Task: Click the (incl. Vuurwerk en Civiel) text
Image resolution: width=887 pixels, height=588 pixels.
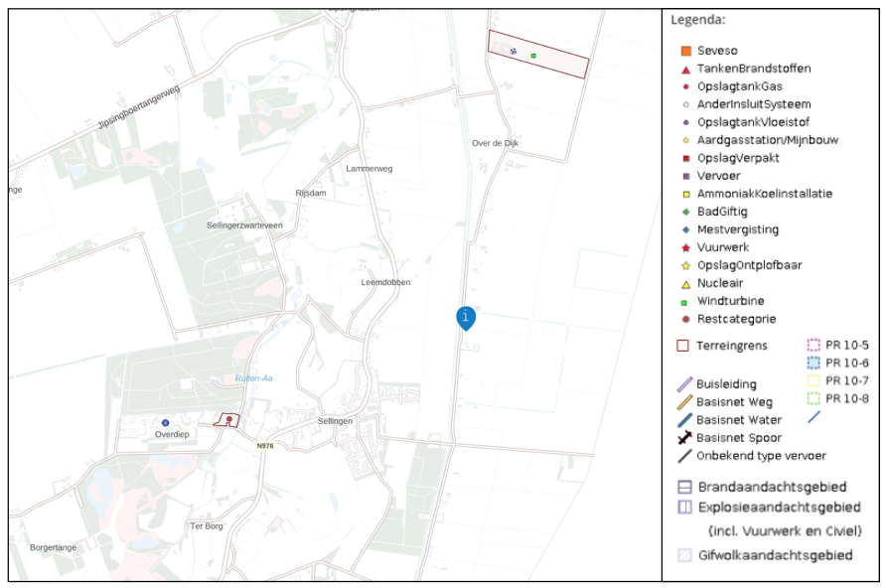Action: (785, 531)
